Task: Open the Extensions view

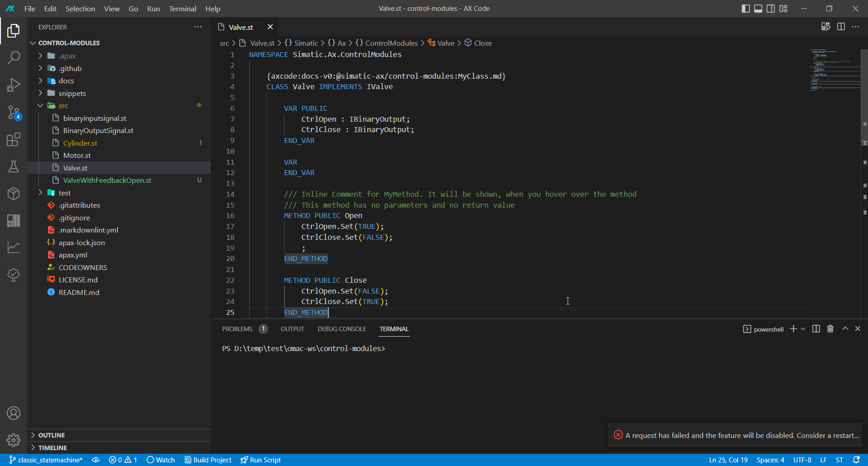Action: 14,140
